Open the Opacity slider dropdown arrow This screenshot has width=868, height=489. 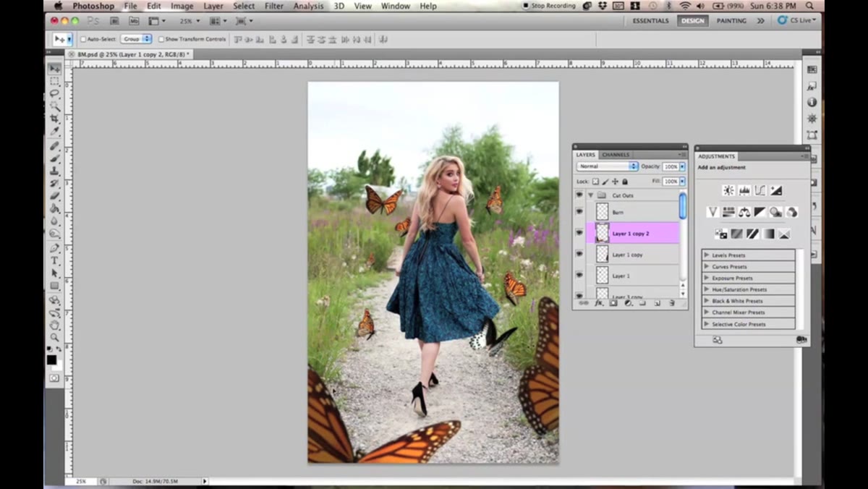tap(682, 166)
